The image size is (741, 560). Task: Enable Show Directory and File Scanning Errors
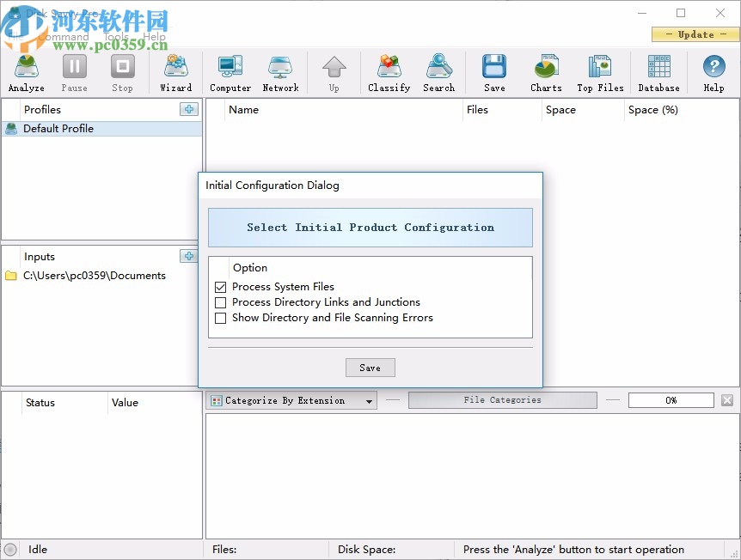(221, 318)
